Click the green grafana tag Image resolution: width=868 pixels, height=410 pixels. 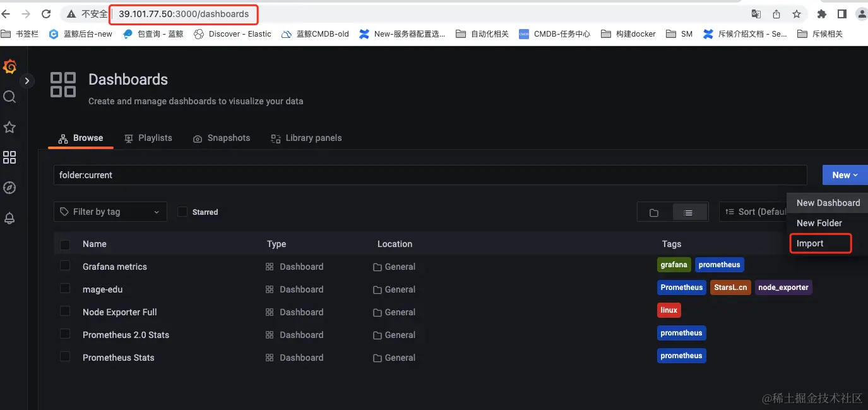674,265
